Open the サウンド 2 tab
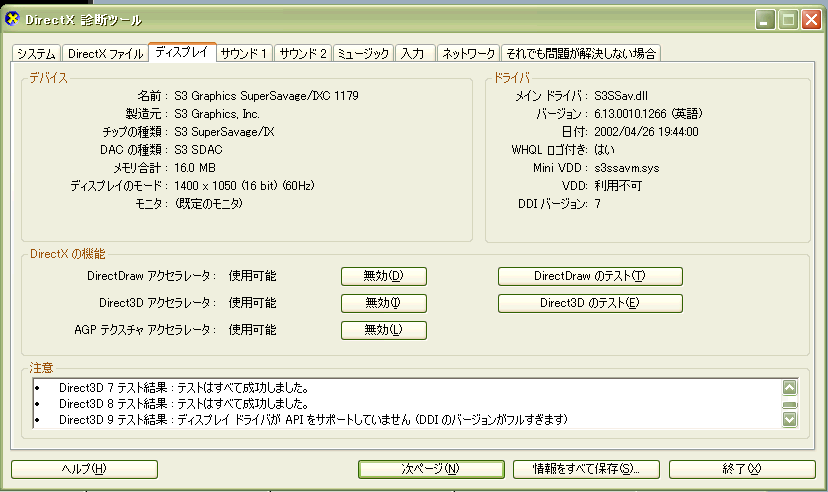The width and height of the screenshot is (828, 492). (x=303, y=54)
